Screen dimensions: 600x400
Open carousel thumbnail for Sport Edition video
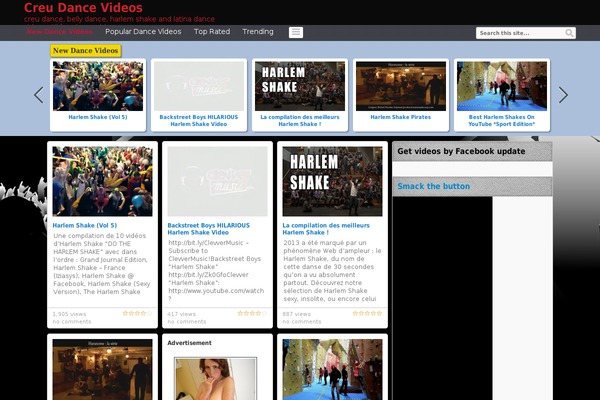tap(502, 86)
